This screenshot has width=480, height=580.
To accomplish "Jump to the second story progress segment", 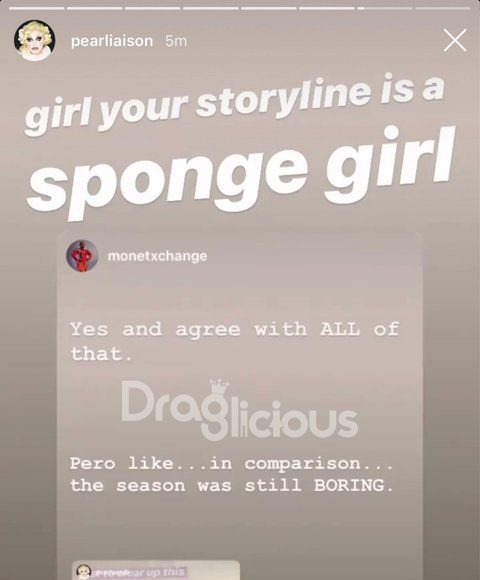I will pyautogui.click(x=94, y=8).
